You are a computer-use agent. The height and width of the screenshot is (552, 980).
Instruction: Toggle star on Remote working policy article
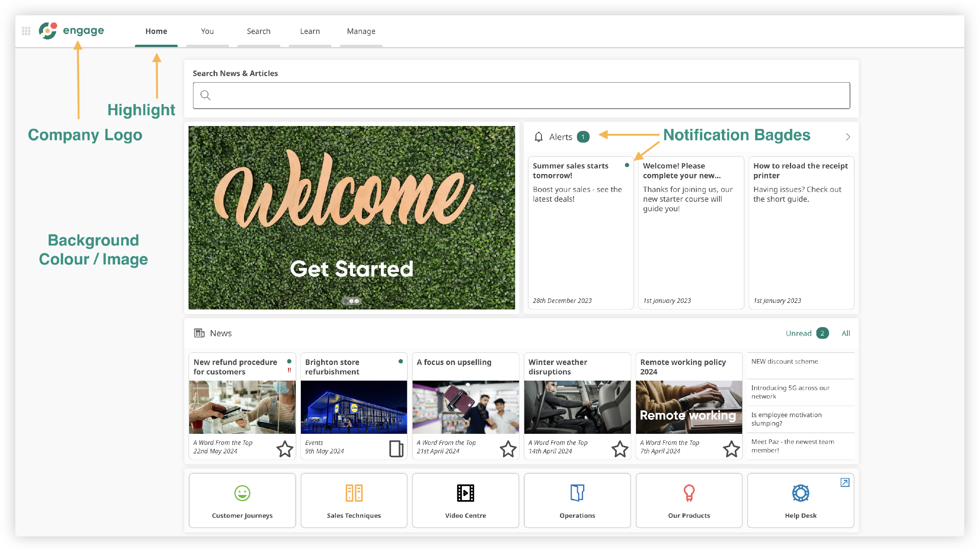tap(731, 449)
